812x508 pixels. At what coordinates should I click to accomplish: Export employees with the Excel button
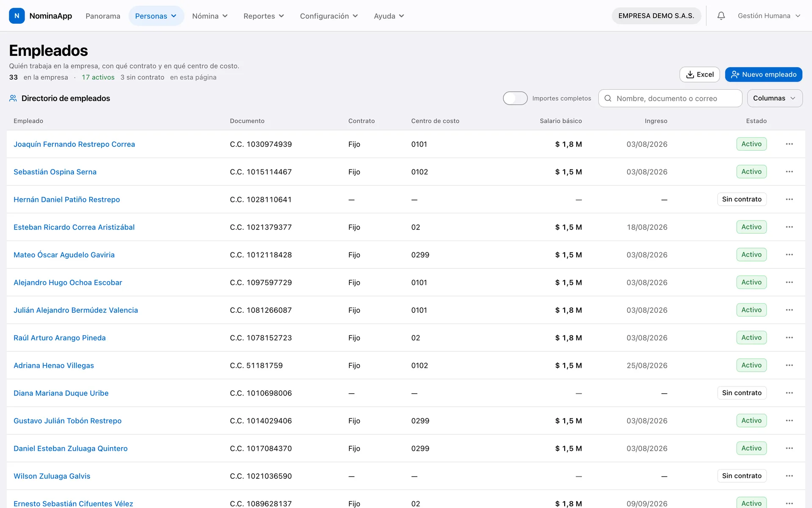click(700, 75)
